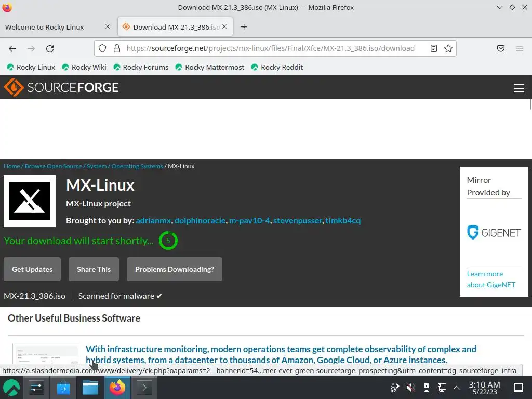Image resolution: width=532 pixels, height=399 pixels.
Task: Open network connections tray icon
Action: click(442, 388)
